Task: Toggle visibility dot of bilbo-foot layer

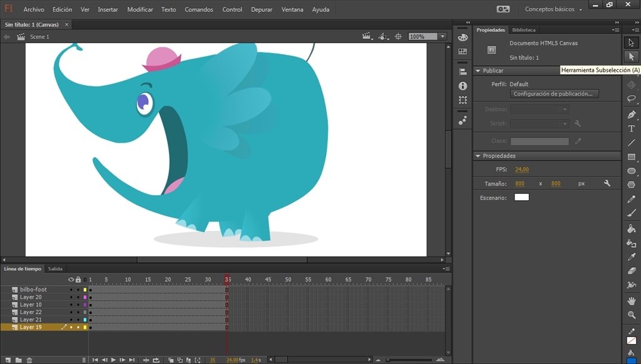Action: pos(71,290)
